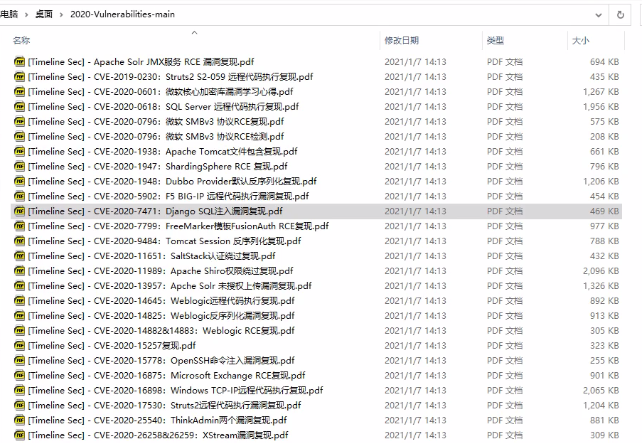Viewport: 642px width, 443px height.
Task: Click sort arrow above the 名称 column
Action: pyautogui.click(x=193, y=31)
